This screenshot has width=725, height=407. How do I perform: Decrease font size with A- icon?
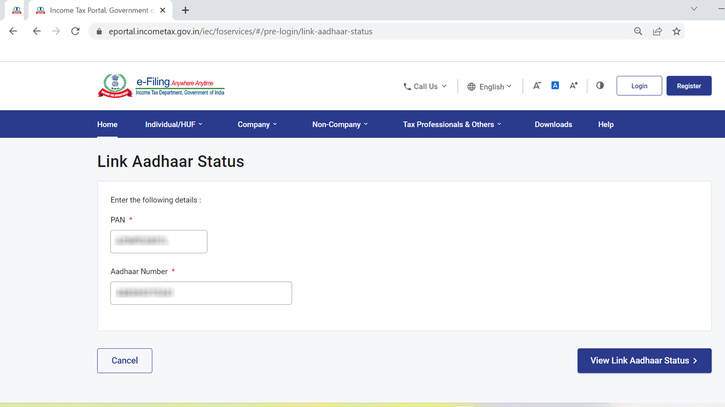coord(536,86)
